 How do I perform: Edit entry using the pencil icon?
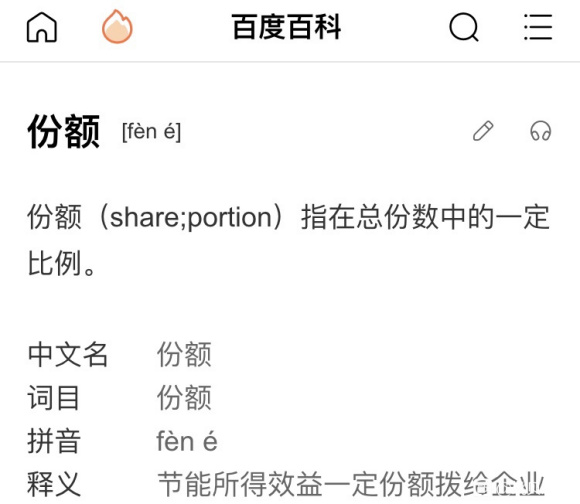click(483, 131)
